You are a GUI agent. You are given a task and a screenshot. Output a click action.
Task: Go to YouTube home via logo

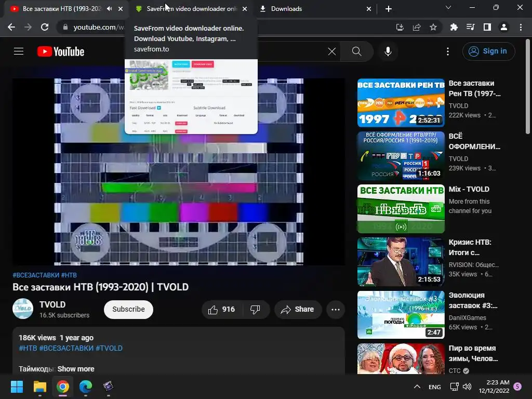coord(61,51)
